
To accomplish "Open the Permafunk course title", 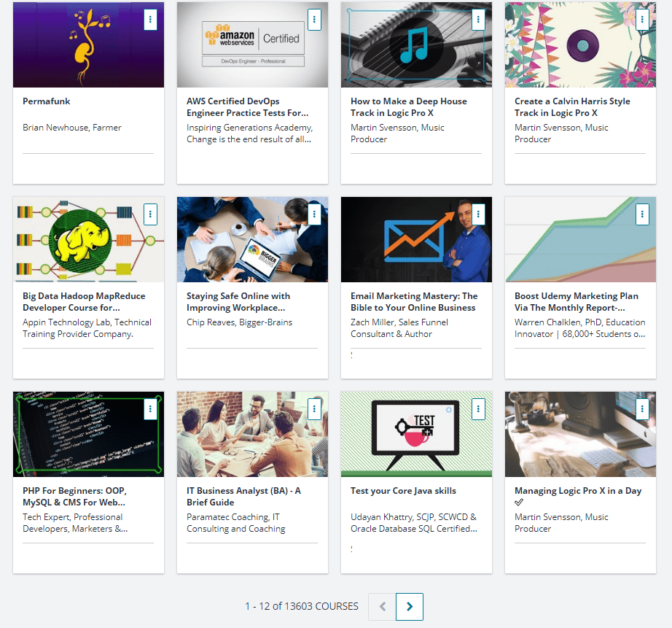I will coord(47,101).
